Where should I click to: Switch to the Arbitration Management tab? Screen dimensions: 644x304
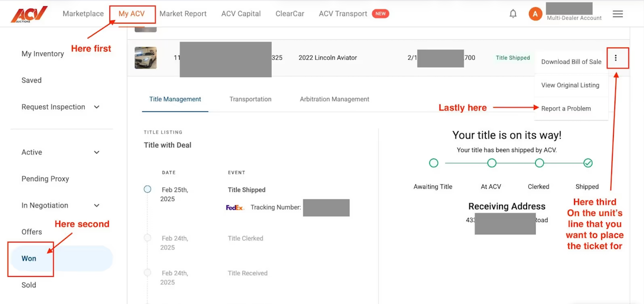click(334, 99)
